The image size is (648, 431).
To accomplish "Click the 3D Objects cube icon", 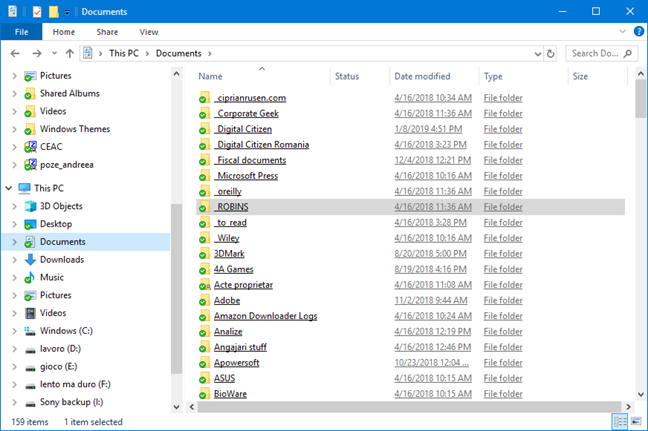I will click(30, 206).
